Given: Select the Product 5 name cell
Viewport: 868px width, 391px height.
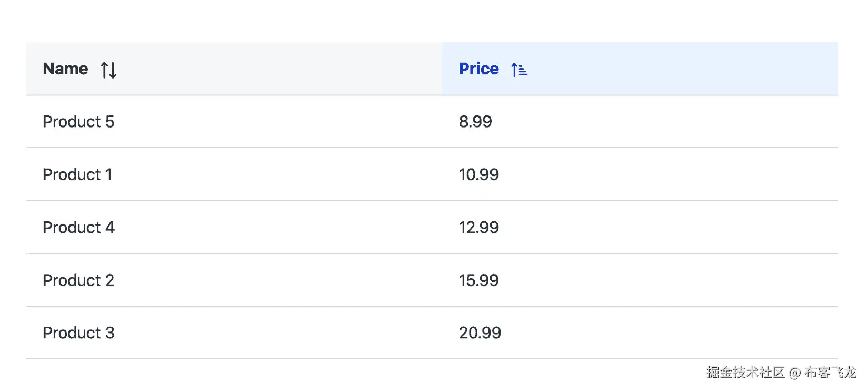Looking at the screenshot, I should click(x=234, y=122).
